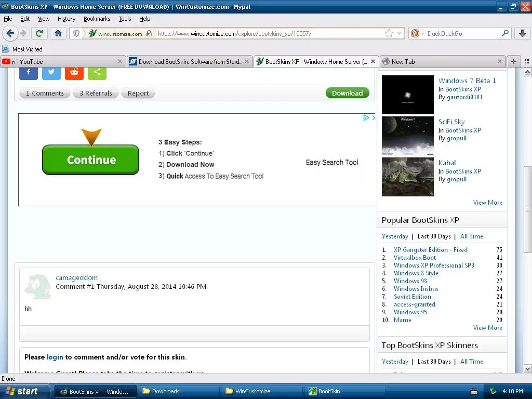The width and height of the screenshot is (532, 399).
Task: Open gautordi0101 author link
Action: click(465, 97)
